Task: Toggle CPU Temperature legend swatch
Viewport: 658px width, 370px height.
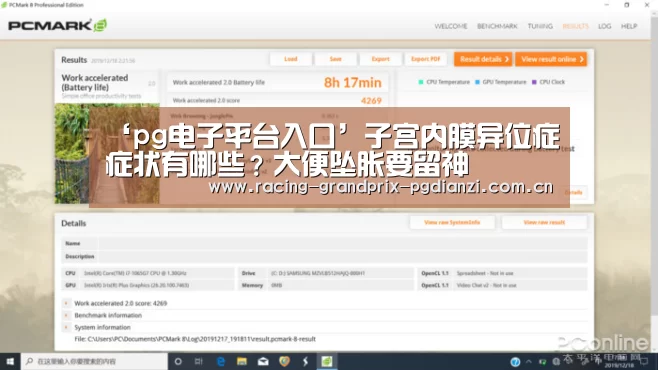Action: pyautogui.click(x=421, y=82)
